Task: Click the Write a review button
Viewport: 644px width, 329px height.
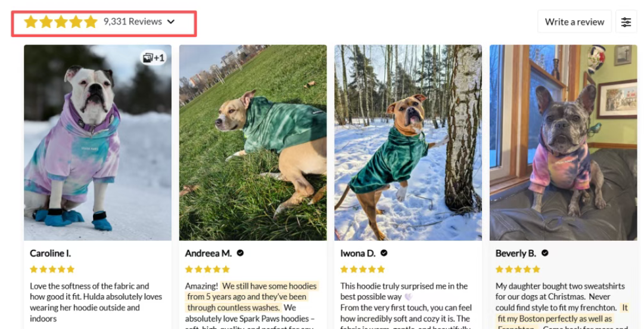Action: [574, 22]
